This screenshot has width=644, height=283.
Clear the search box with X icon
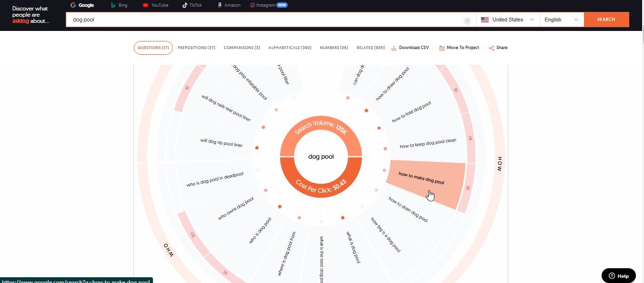[467, 20]
